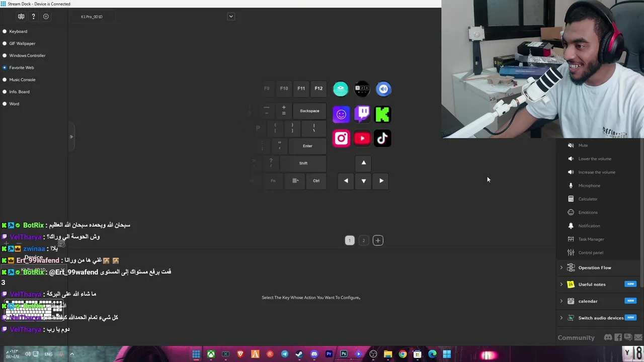
Task: Click the Instagram key icon
Action: 341,138
